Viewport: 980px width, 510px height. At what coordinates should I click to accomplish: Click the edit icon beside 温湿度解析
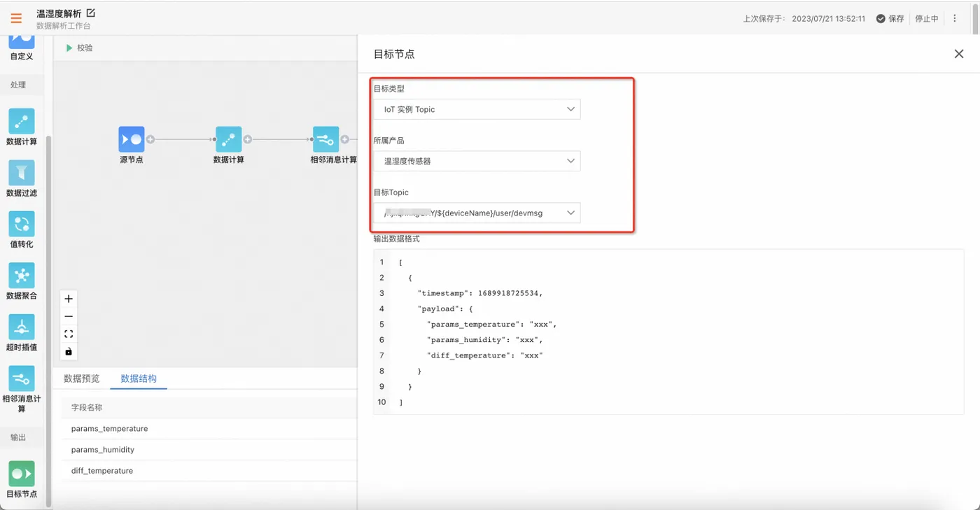(x=90, y=13)
